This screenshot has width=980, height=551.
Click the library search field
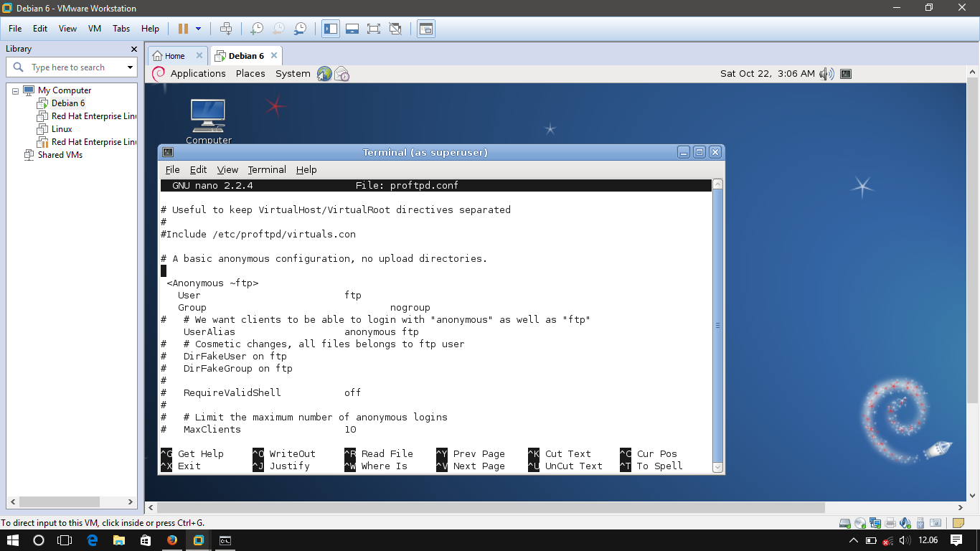pyautogui.click(x=72, y=67)
